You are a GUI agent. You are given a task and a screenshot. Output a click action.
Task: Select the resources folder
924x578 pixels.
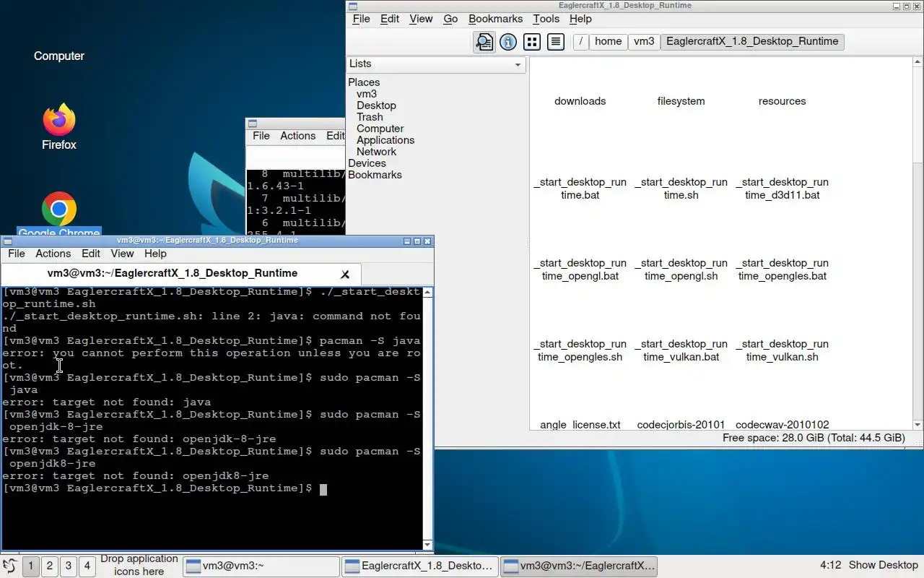point(783,101)
